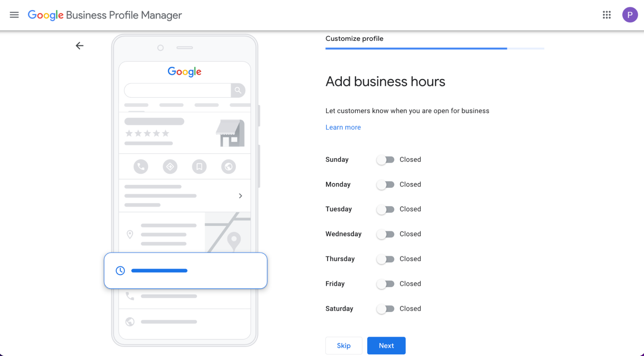
Task: Click the back arrow
Action: point(80,45)
